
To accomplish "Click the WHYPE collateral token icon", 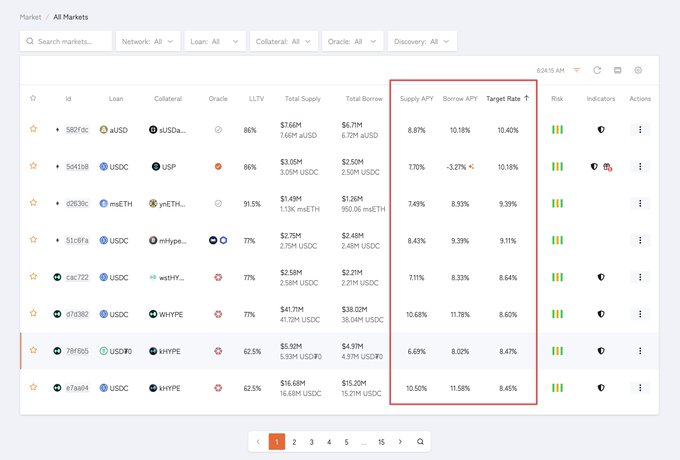I will [153, 314].
